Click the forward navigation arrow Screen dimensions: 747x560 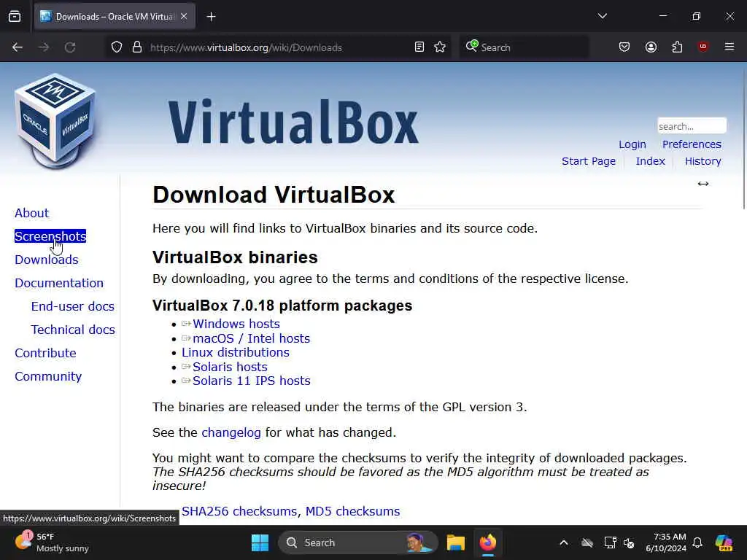[44, 47]
